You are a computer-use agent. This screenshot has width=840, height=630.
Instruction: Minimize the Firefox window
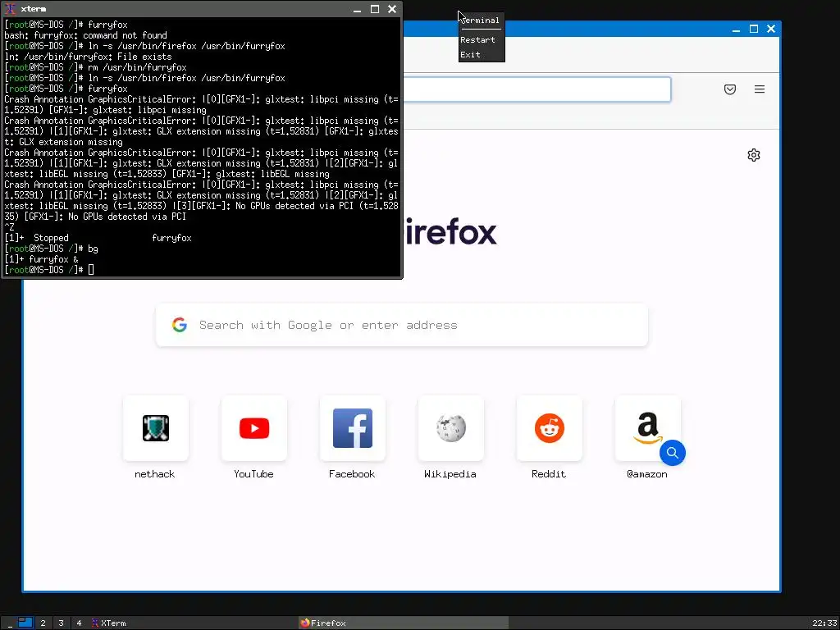coord(736,29)
